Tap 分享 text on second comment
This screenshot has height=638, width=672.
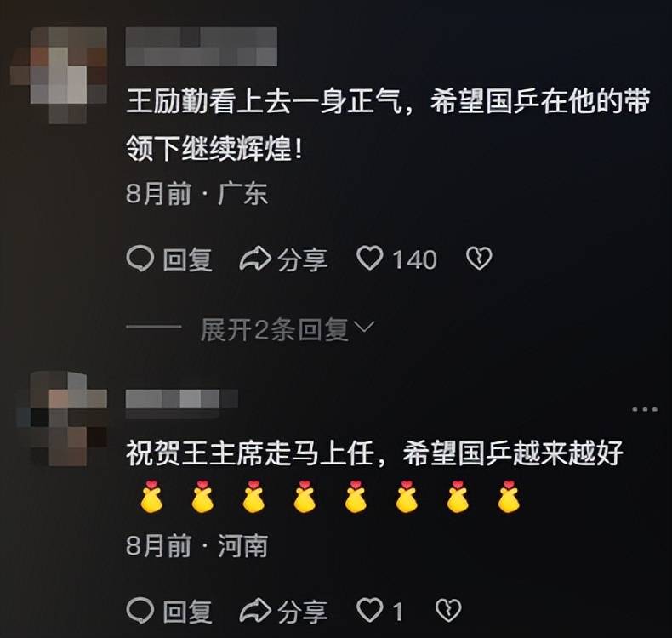(x=303, y=612)
